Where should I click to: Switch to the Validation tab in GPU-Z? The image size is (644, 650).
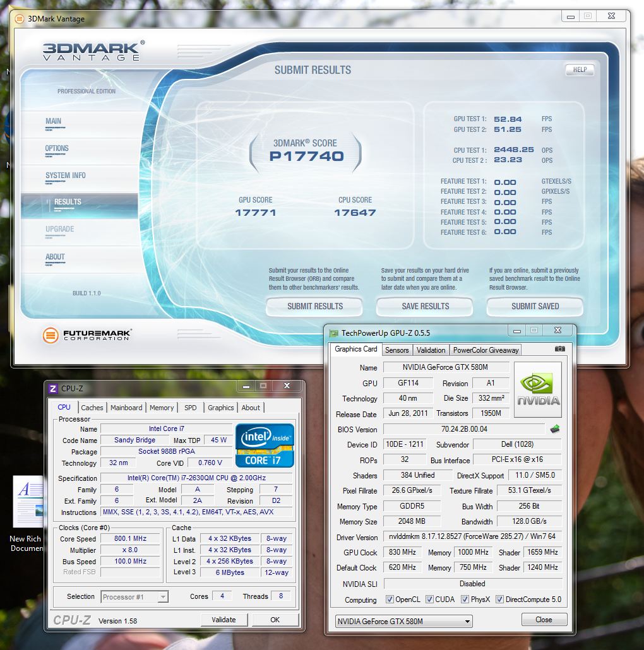(x=431, y=350)
